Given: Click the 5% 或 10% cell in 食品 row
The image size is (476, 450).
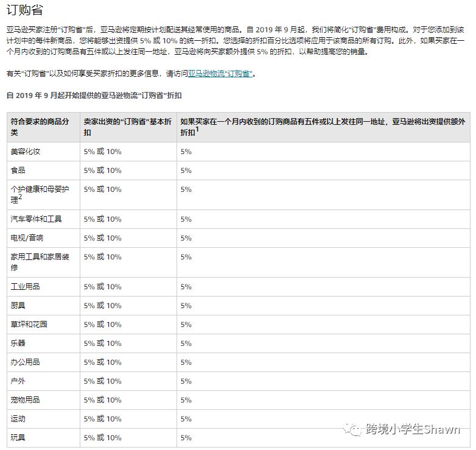Looking at the screenshot, I should click(x=128, y=171).
